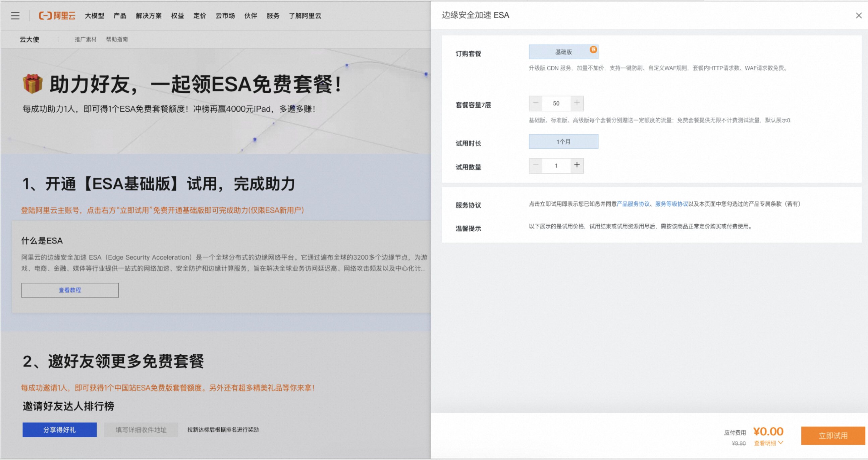Open the hamburger menu icon
Screen dimensions: 868x460
tap(15, 16)
